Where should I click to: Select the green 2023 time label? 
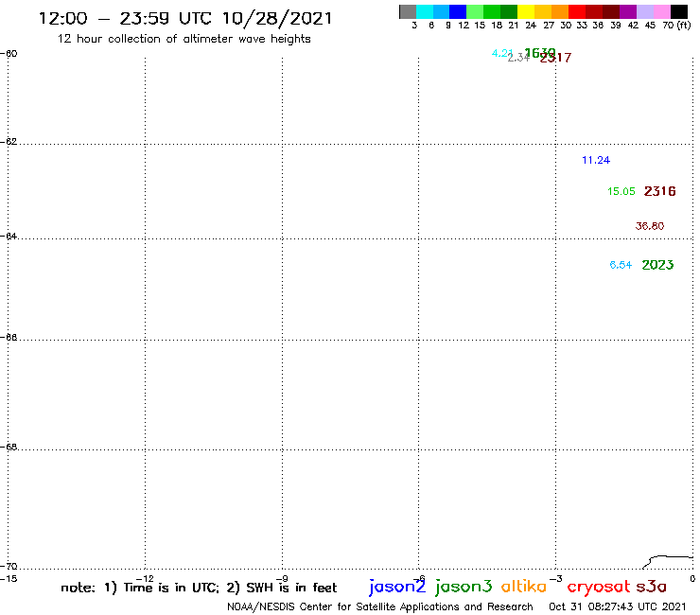tap(657, 265)
